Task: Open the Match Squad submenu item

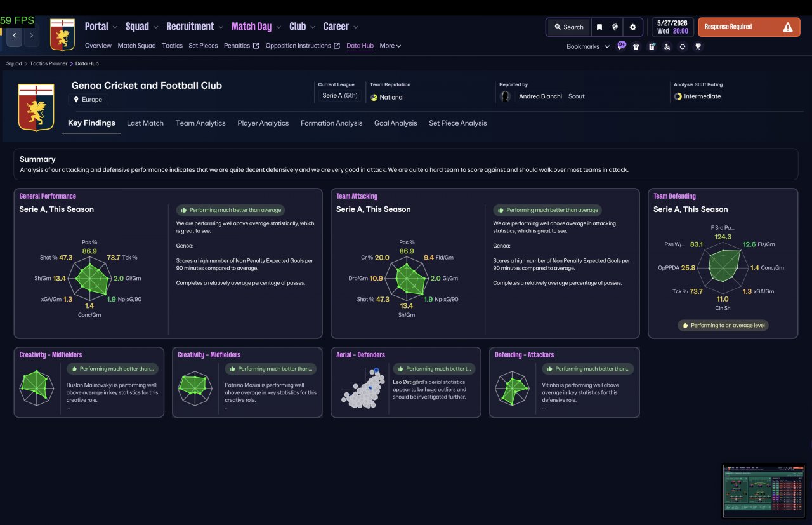Action: click(x=136, y=46)
